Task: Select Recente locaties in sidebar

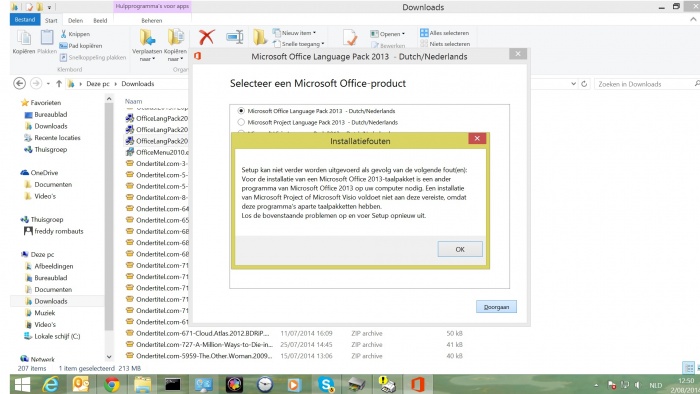Action: coord(53,137)
